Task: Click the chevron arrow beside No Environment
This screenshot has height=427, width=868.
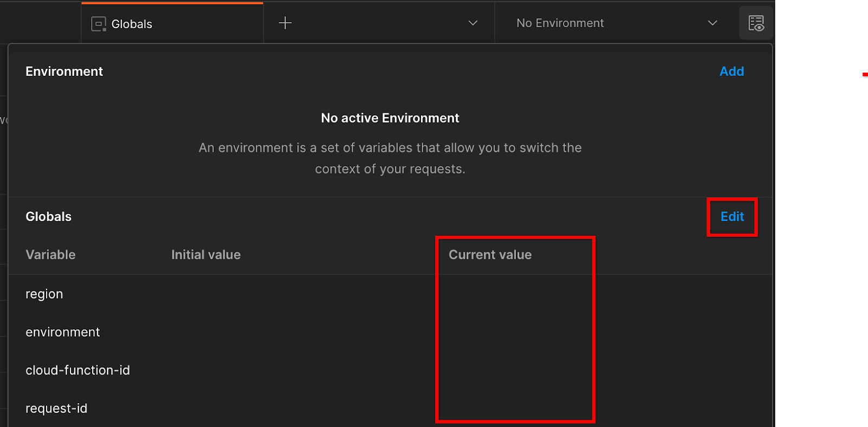Action: [x=712, y=23]
